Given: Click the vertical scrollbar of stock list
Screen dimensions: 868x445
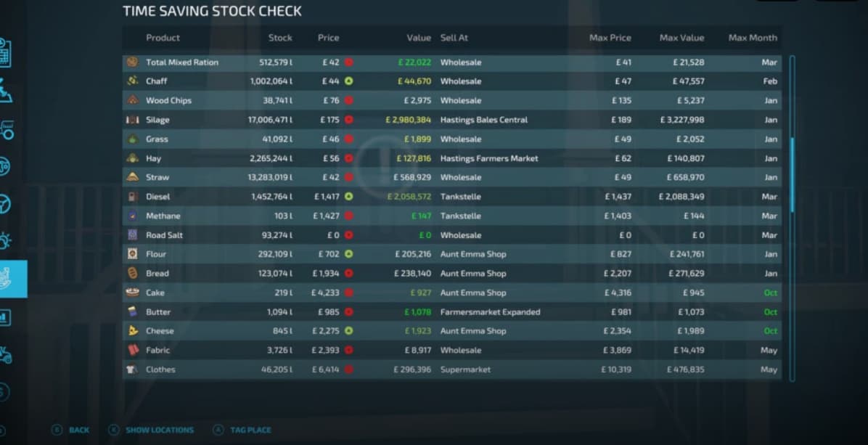Looking at the screenshot, I should (x=792, y=174).
